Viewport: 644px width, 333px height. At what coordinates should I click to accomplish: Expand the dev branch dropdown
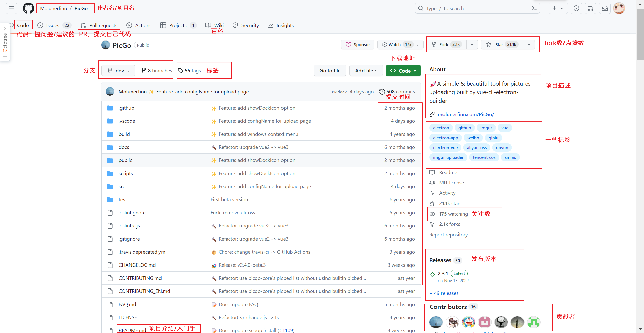(x=118, y=71)
